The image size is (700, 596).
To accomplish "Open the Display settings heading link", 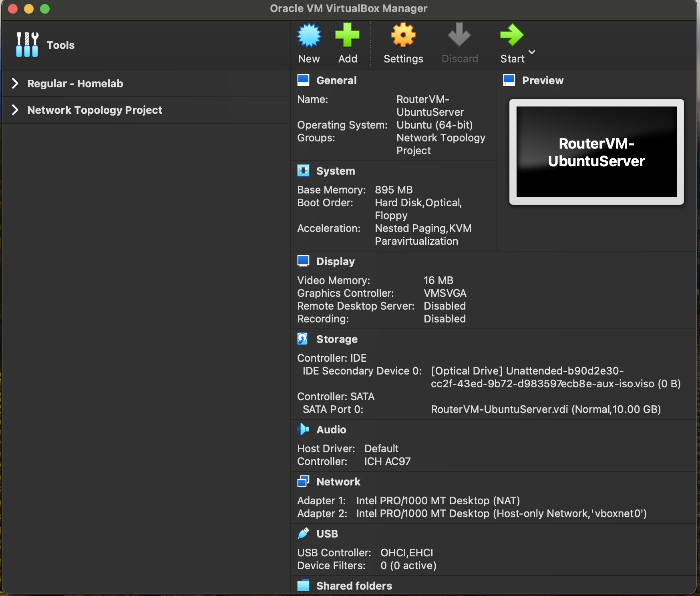I will tap(336, 262).
